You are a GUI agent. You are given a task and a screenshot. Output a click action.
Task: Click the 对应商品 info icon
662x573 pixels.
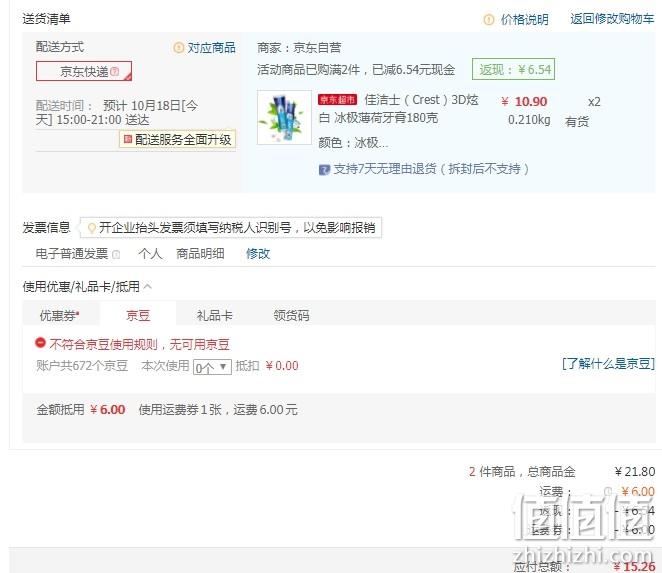tap(179, 48)
